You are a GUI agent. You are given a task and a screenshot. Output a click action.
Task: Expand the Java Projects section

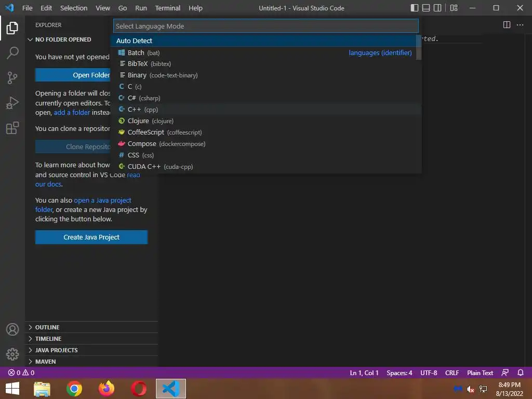pyautogui.click(x=91, y=350)
